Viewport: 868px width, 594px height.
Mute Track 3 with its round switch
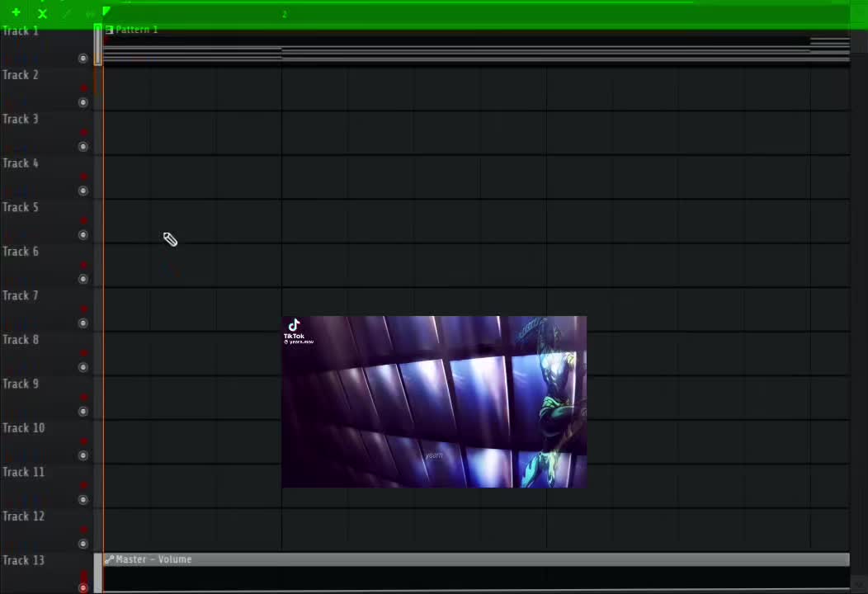tap(83, 147)
